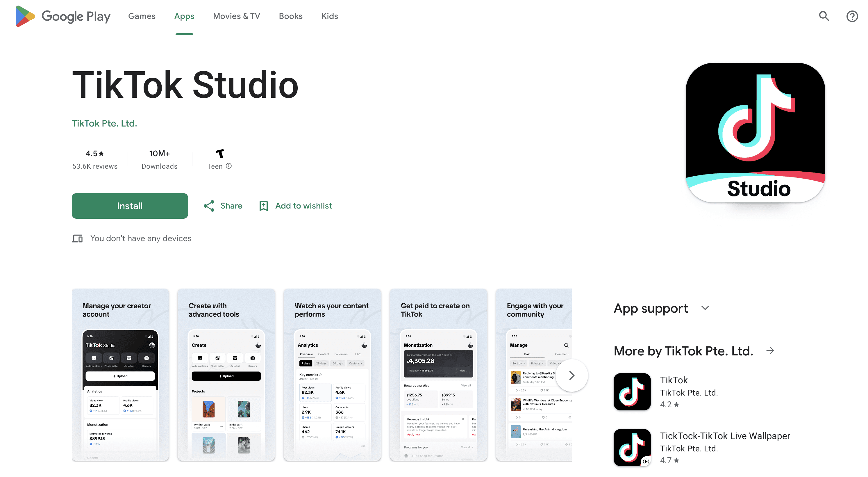This screenshot has width=868, height=477.
Task: Click the TikTok app title in sidebar
Action: pyautogui.click(x=674, y=380)
